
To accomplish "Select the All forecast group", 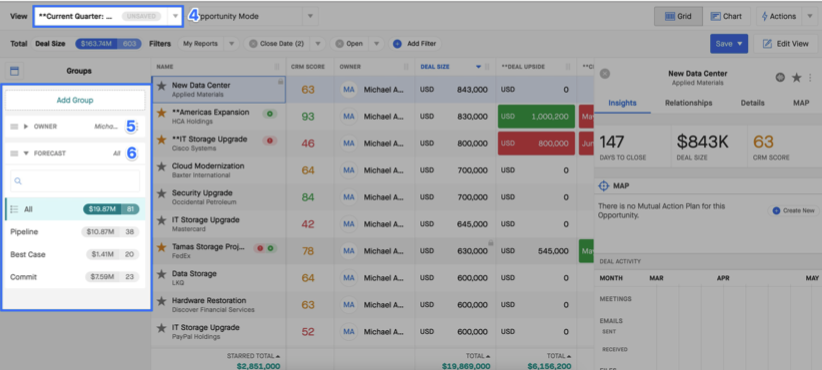I will pos(75,209).
